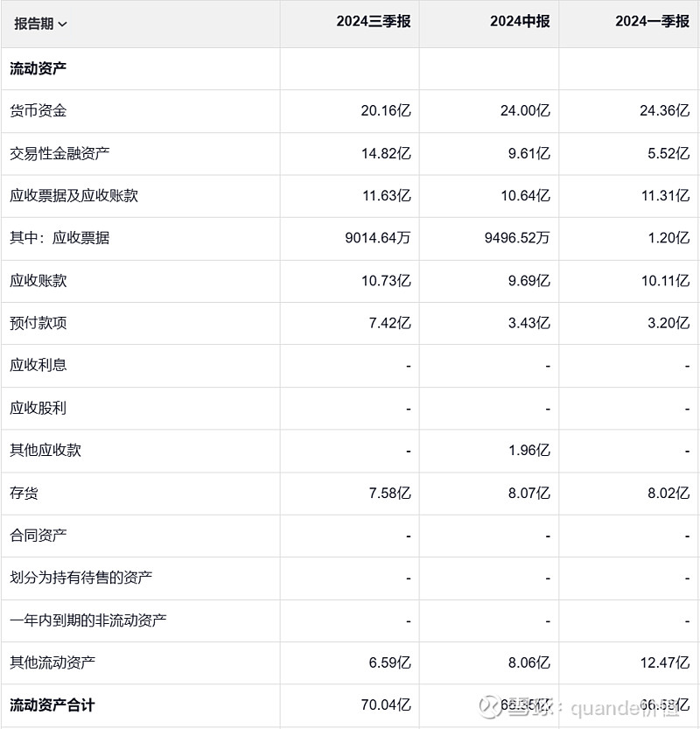Select the 8.07亿 inventory value

pos(529,493)
